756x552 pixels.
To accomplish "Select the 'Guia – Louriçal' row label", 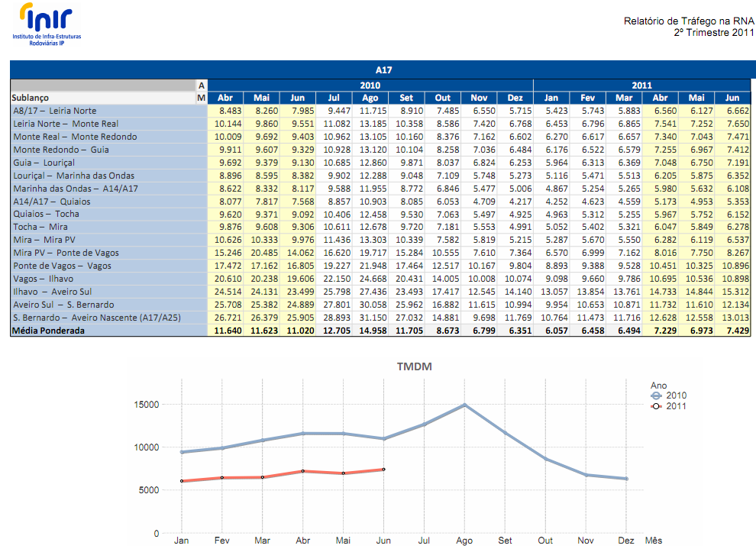I will coord(44,163).
